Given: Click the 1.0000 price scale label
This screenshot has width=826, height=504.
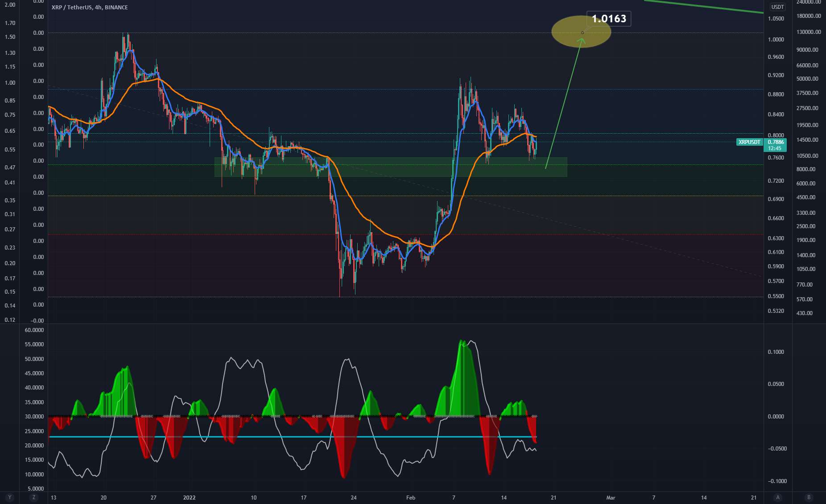Looking at the screenshot, I should click(776, 40).
